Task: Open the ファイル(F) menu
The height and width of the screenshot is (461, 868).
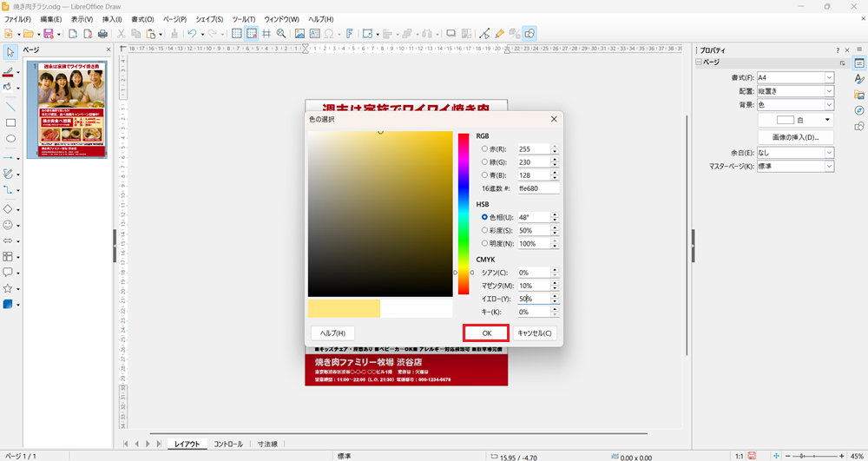Action: (x=17, y=19)
